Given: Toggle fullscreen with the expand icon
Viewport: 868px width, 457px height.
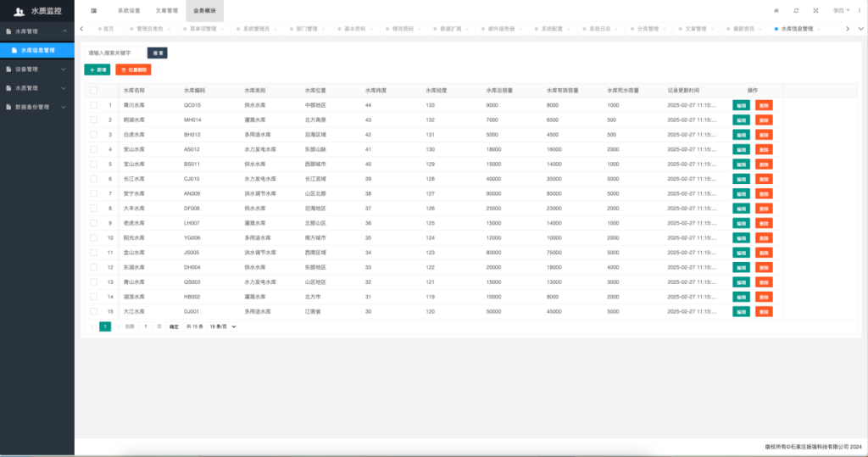Looking at the screenshot, I should 815,10.
